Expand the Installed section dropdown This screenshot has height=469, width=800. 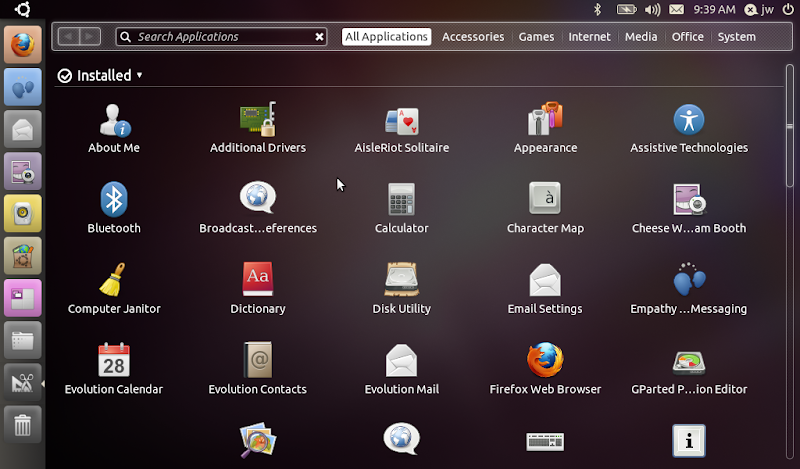point(139,76)
